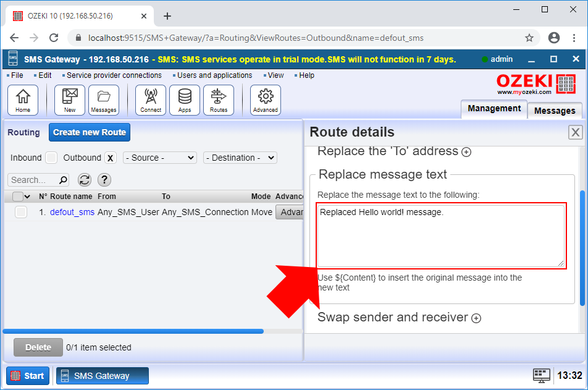Select the defout_sms route checkbox
This screenshot has width=588, height=390.
21,212
